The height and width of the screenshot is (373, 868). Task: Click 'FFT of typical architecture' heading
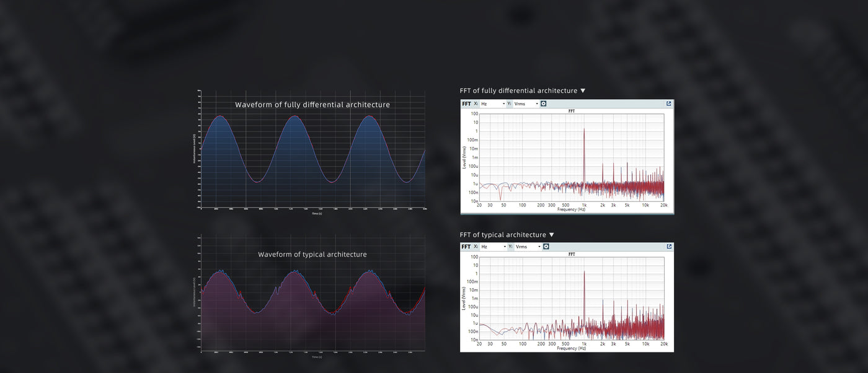(x=503, y=235)
